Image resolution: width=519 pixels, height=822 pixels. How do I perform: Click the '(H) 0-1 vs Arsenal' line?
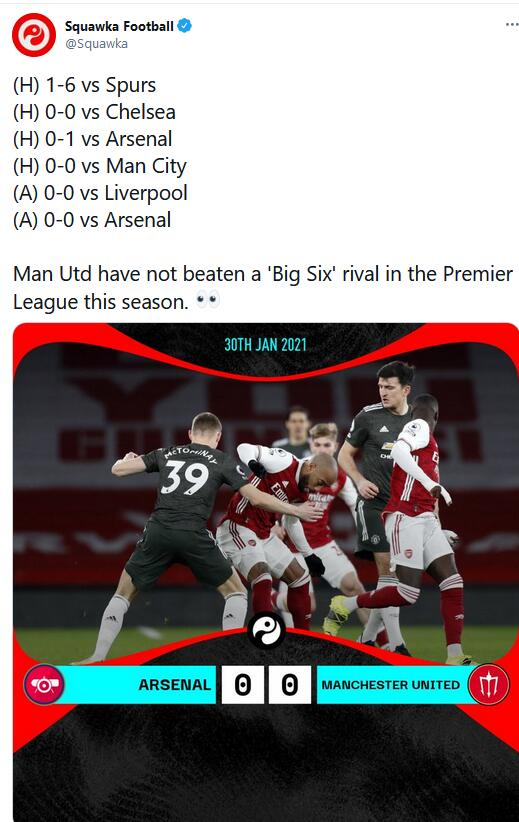92,139
